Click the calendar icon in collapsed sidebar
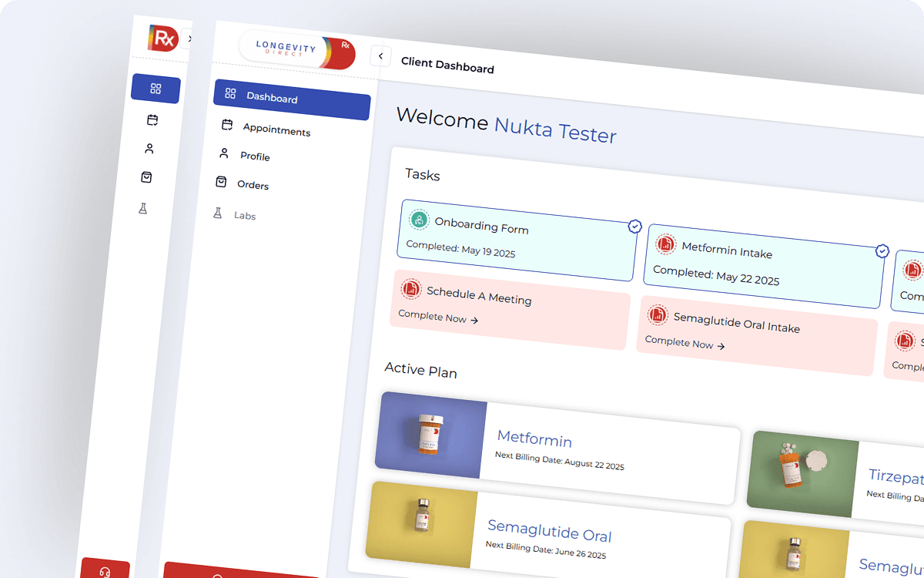This screenshot has width=924, height=578. 152,120
